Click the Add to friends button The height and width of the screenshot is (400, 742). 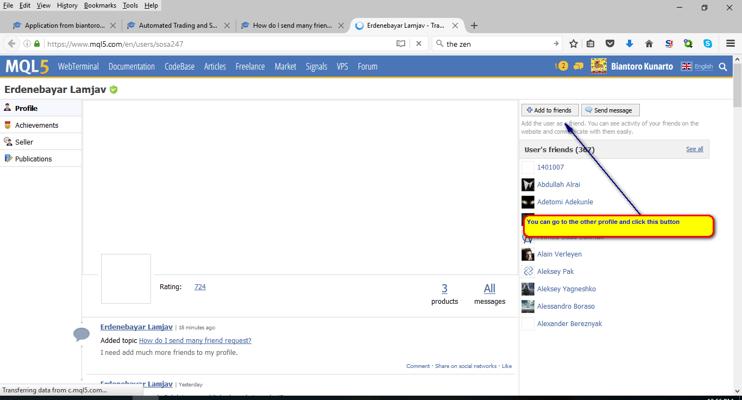(x=549, y=110)
